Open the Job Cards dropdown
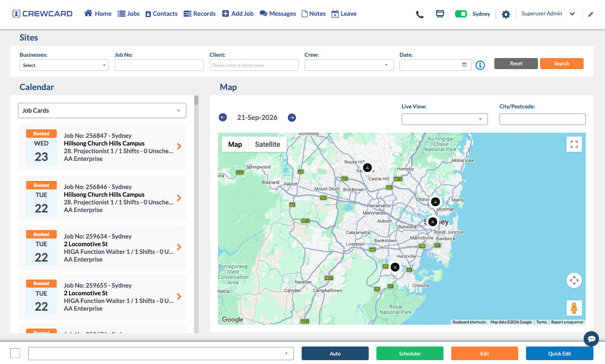The width and height of the screenshot is (605, 364). pyautogui.click(x=102, y=111)
